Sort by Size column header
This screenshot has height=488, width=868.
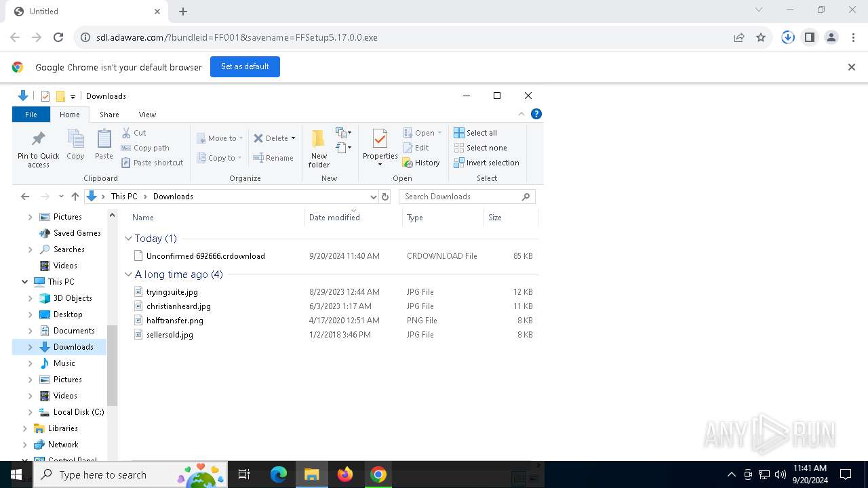point(511,218)
